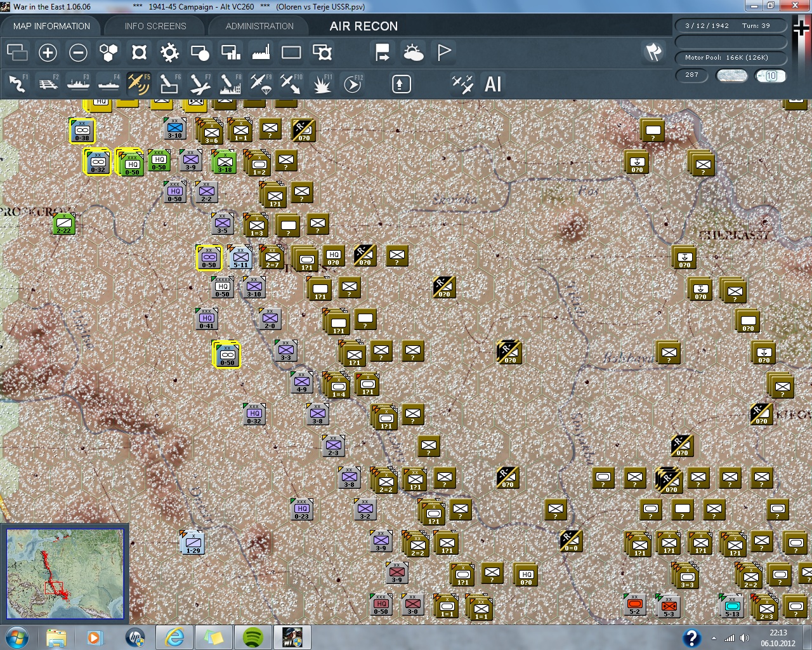
Task: Switch to the MAP INFORMATION tab
Action: coord(51,26)
